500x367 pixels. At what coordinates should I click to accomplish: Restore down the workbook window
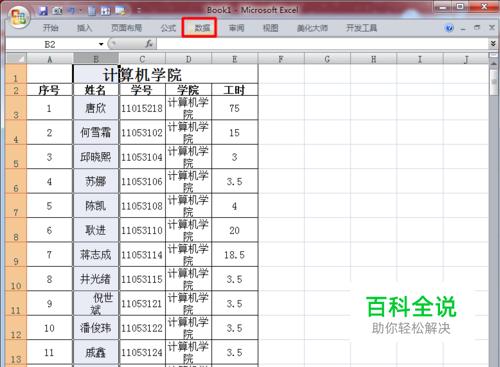coord(477,28)
